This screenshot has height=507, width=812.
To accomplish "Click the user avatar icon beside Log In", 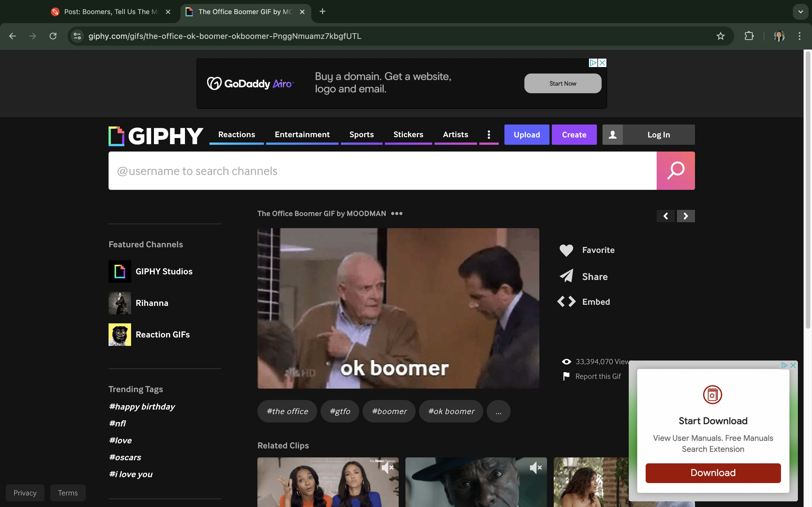I will (612, 135).
